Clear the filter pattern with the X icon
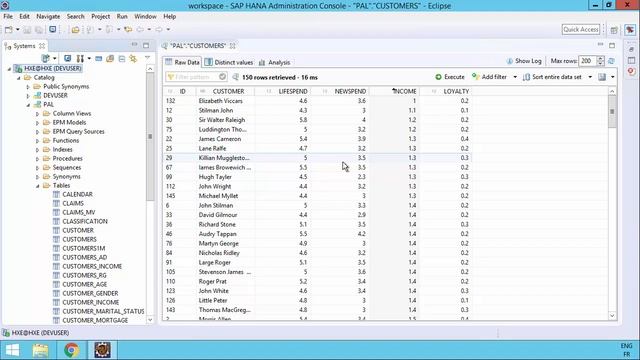 pos(222,77)
